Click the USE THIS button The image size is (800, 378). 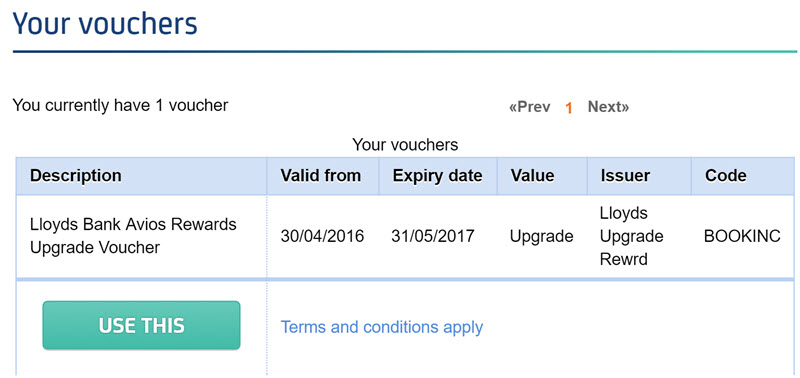coord(141,325)
